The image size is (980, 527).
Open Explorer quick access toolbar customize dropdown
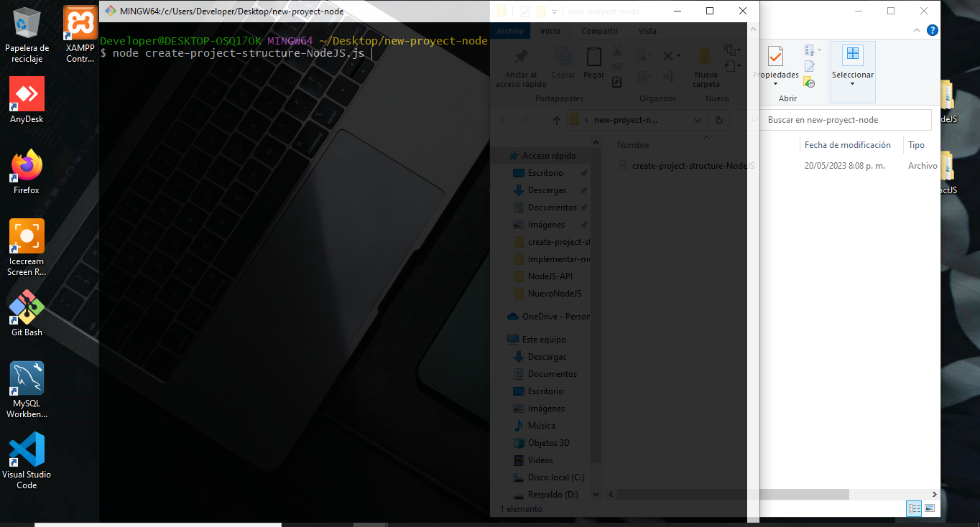pyautogui.click(x=555, y=11)
